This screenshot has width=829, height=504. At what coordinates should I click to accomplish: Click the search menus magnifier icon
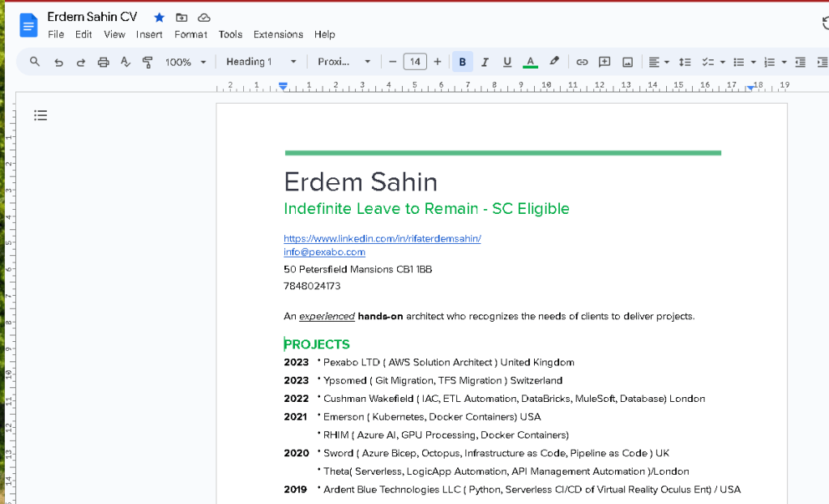pyautogui.click(x=34, y=62)
